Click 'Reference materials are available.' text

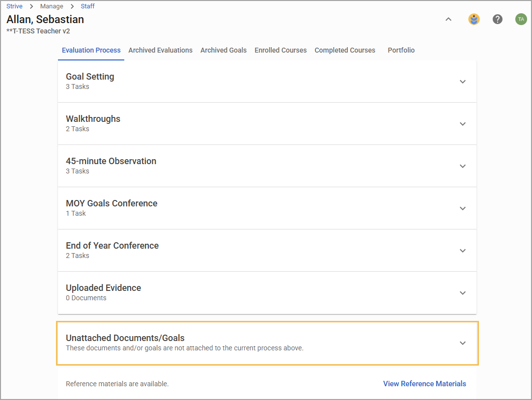pyautogui.click(x=117, y=384)
